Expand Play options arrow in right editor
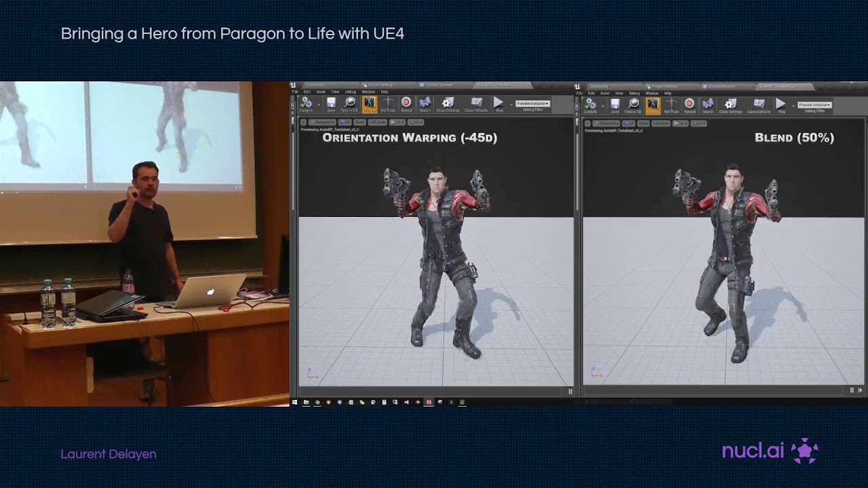The image size is (868, 488). [x=793, y=106]
